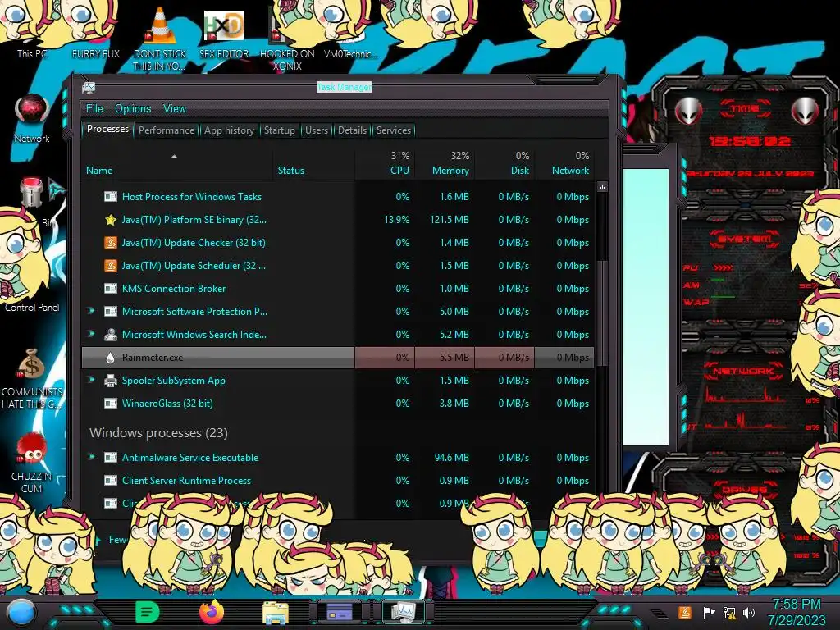Sort processes by the Memory column
Viewport: 840px width, 630px height.
point(445,164)
